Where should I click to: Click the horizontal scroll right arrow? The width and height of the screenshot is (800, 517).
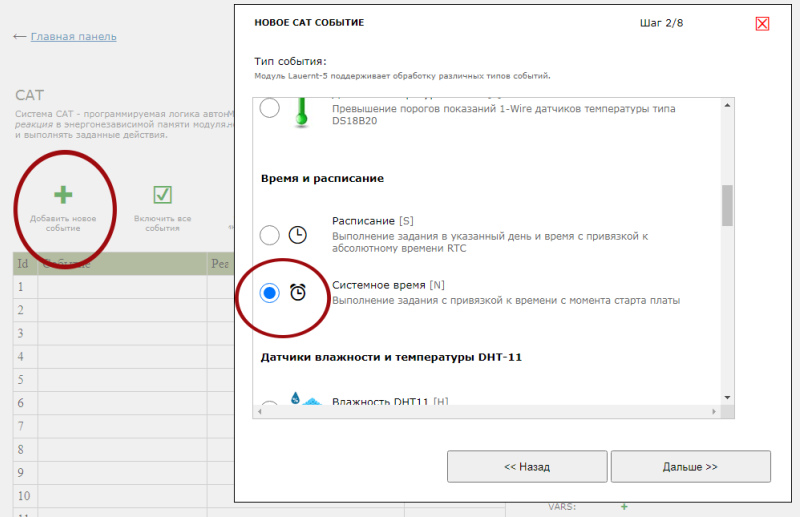click(x=714, y=411)
